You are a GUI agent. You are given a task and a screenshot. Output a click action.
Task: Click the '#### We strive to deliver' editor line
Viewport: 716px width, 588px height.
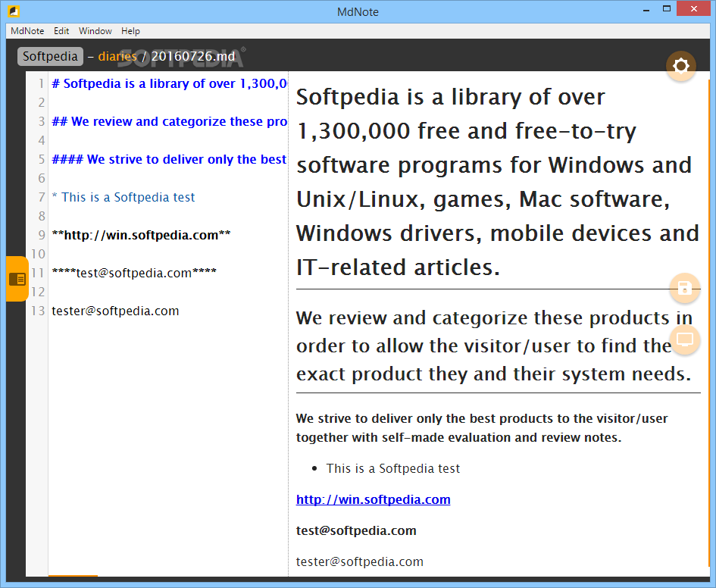pos(170,159)
